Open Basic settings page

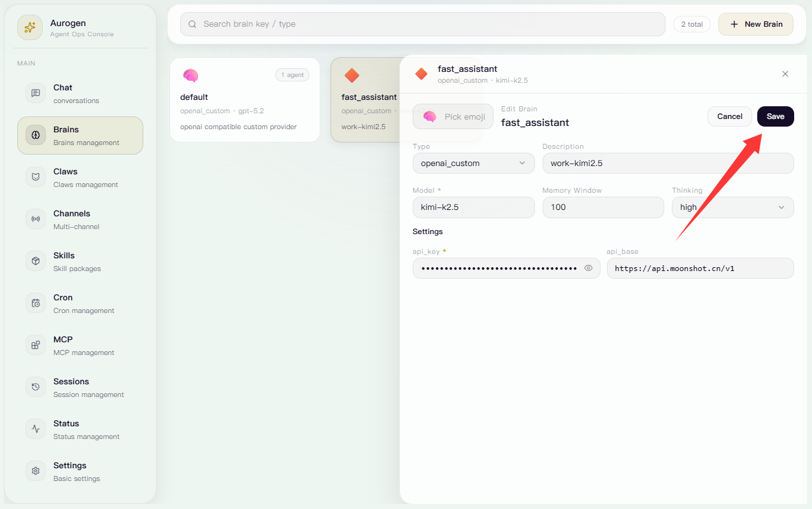80,471
